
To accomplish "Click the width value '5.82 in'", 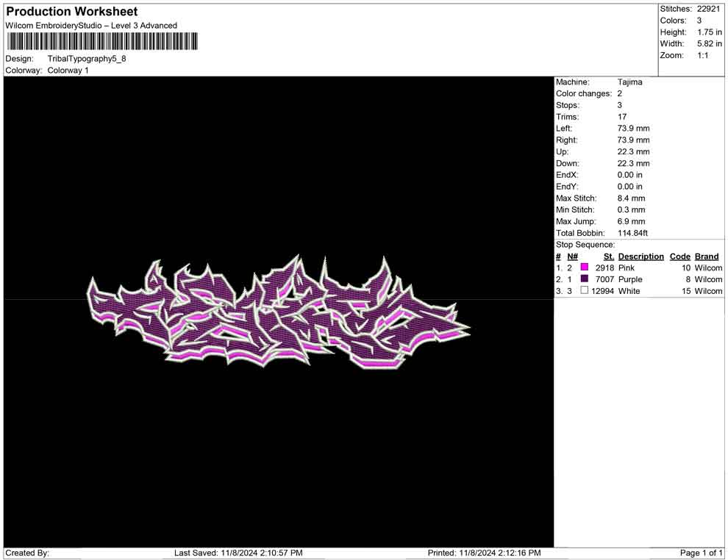I will coord(710,43).
